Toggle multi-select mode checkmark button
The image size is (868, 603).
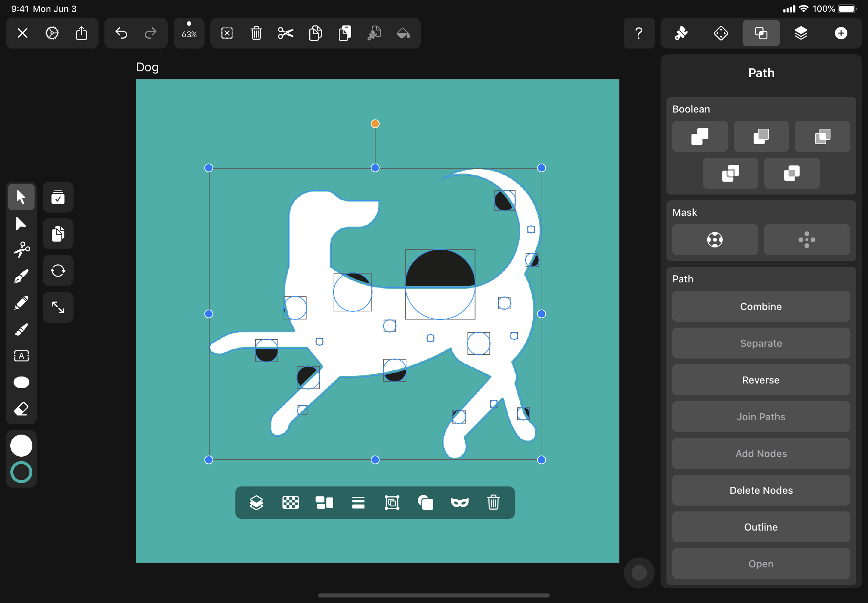click(x=58, y=197)
